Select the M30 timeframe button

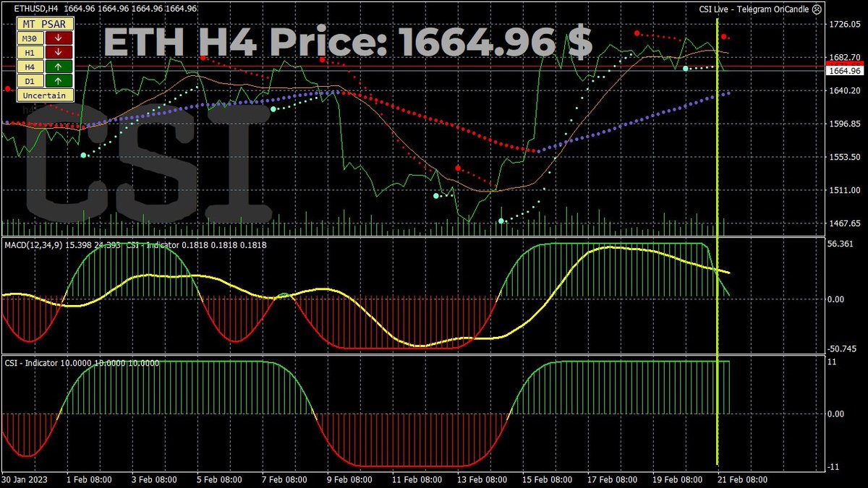point(30,38)
